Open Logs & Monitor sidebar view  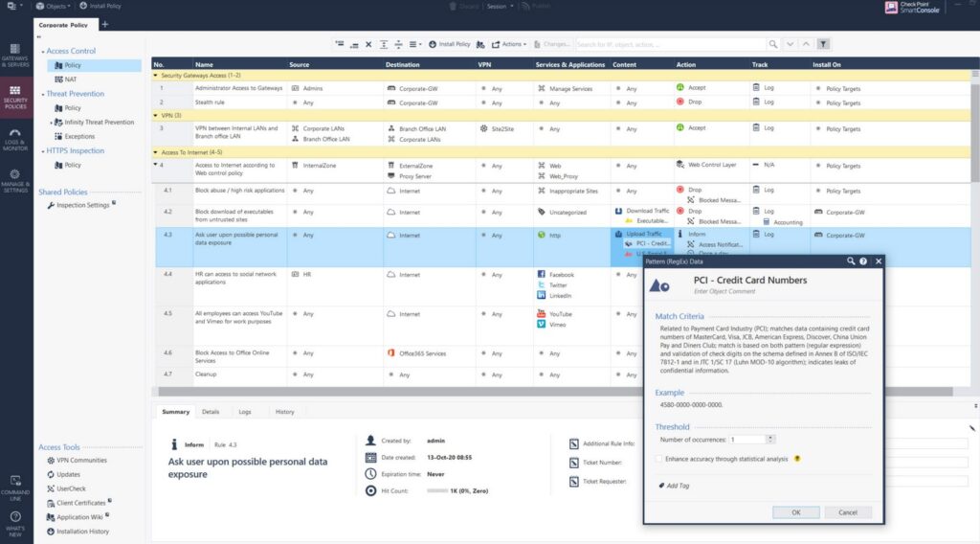(x=15, y=139)
